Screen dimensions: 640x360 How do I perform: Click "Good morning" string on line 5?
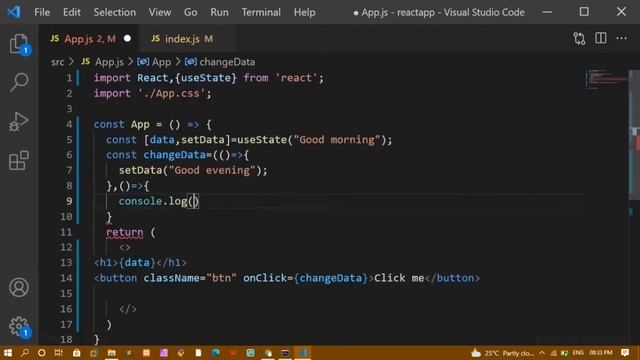337,140
